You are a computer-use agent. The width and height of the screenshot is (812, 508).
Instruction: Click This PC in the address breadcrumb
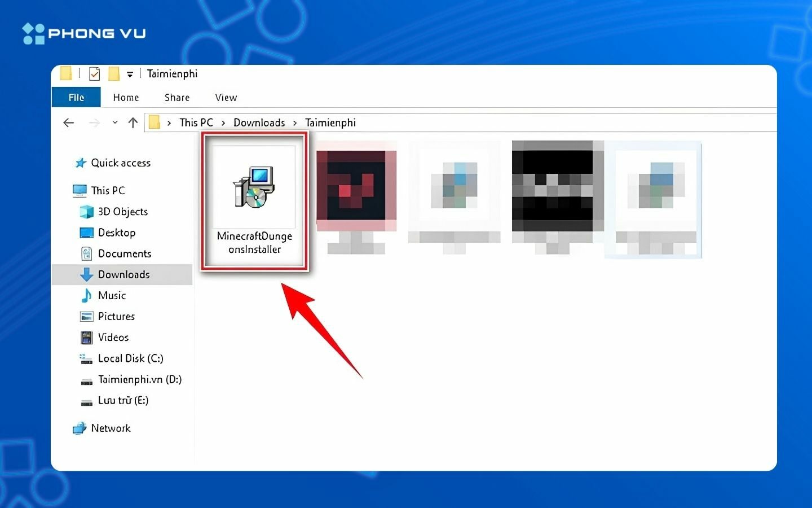[196, 122]
